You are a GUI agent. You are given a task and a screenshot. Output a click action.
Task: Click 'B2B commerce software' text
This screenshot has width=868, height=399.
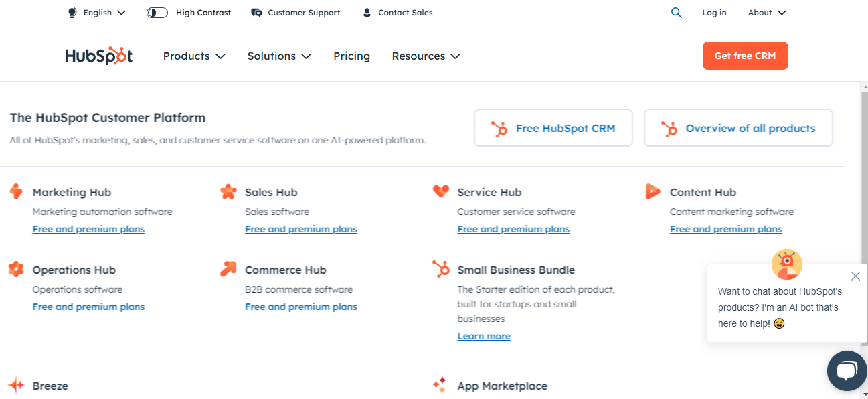point(298,289)
